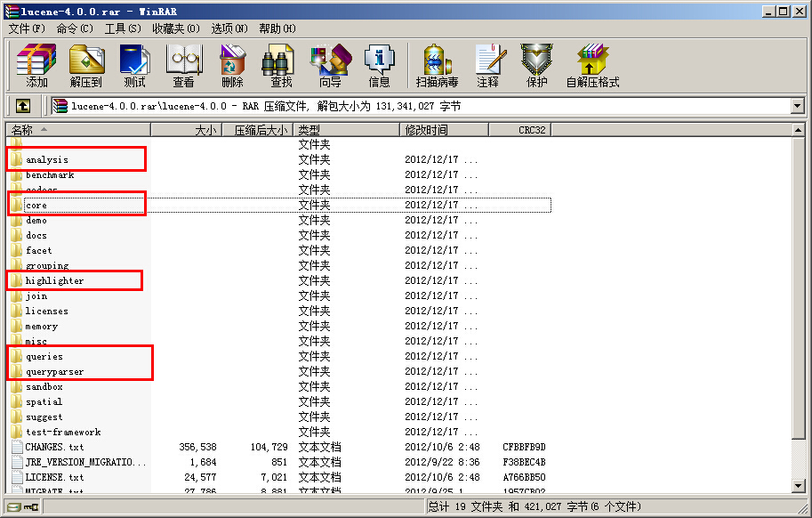Click the Protect (保护) shield icon
This screenshot has height=518, width=812.
tap(537, 66)
